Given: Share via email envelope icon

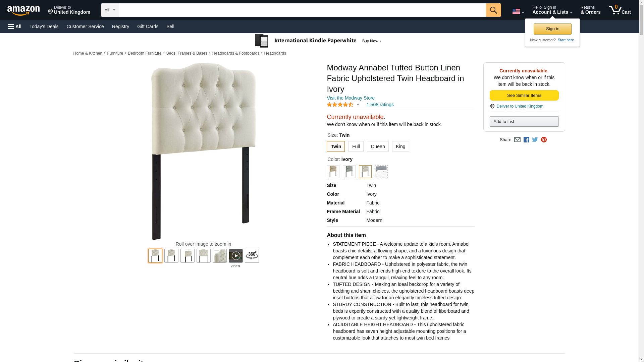Looking at the screenshot, I should [517, 140].
